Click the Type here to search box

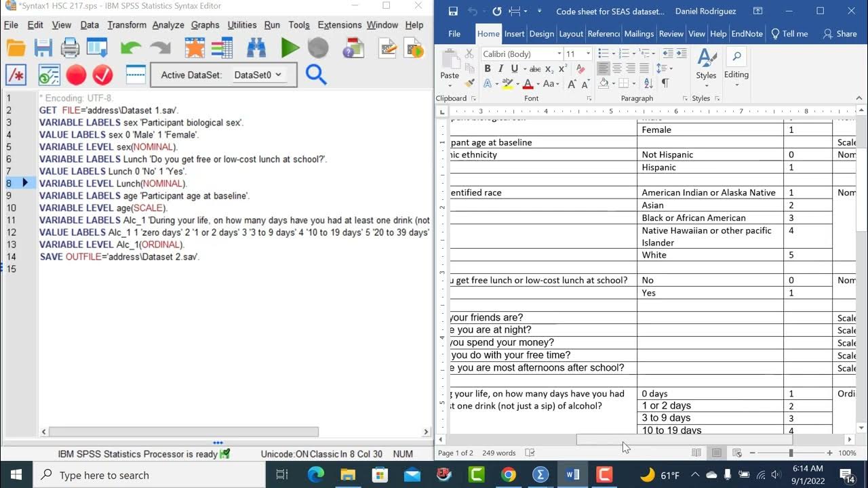pos(149,475)
